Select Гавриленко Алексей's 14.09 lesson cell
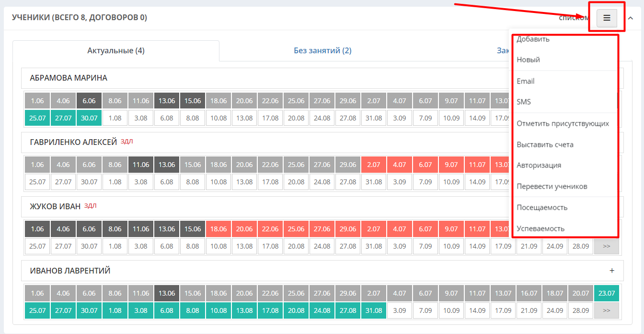Viewport: 644px width, 334px height. pos(477,182)
